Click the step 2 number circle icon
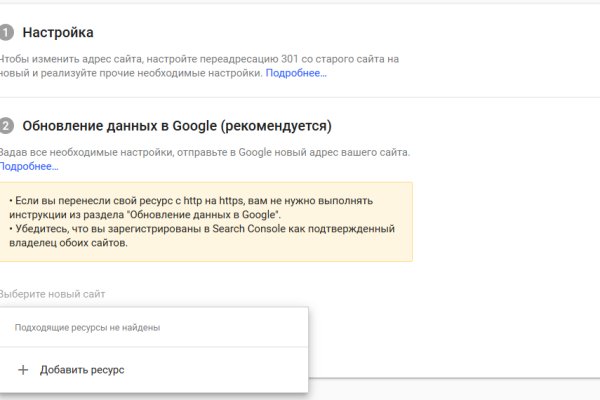The height and width of the screenshot is (400, 600). [x=5, y=126]
